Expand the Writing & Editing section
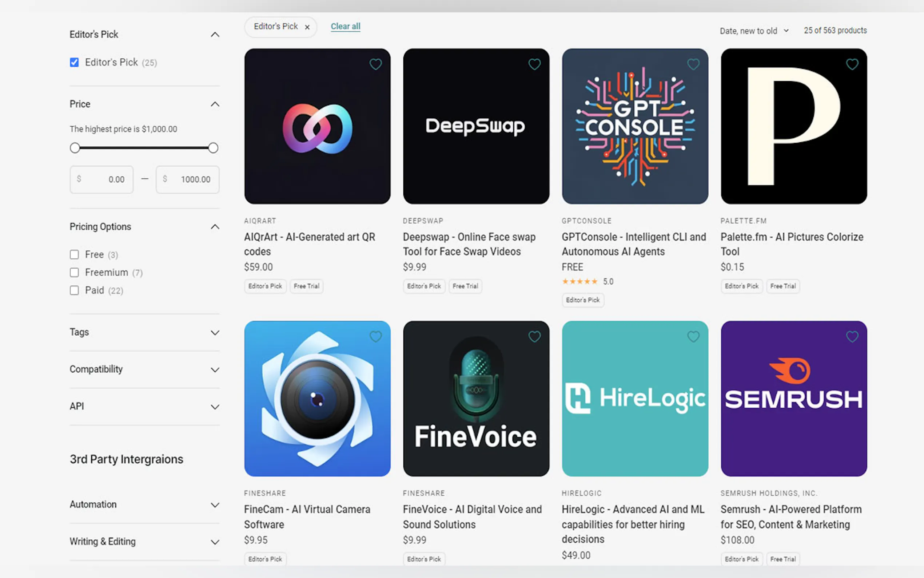 (x=215, y=542)
